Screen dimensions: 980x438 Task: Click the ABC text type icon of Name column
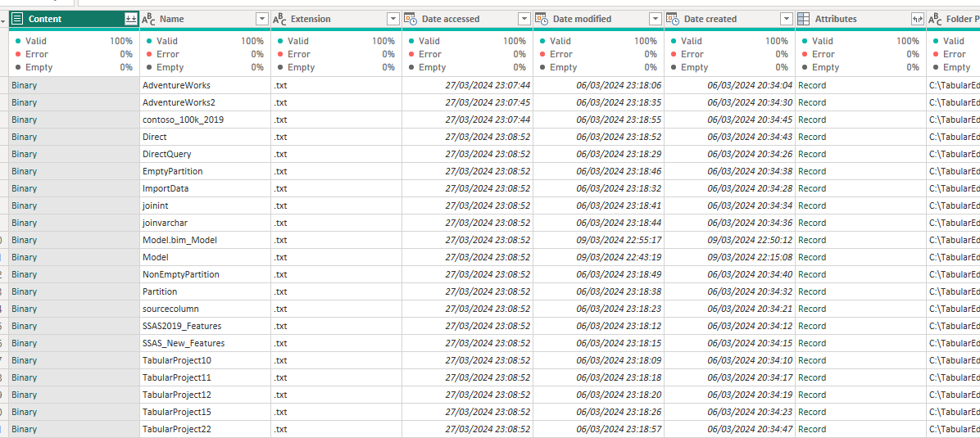149,20
